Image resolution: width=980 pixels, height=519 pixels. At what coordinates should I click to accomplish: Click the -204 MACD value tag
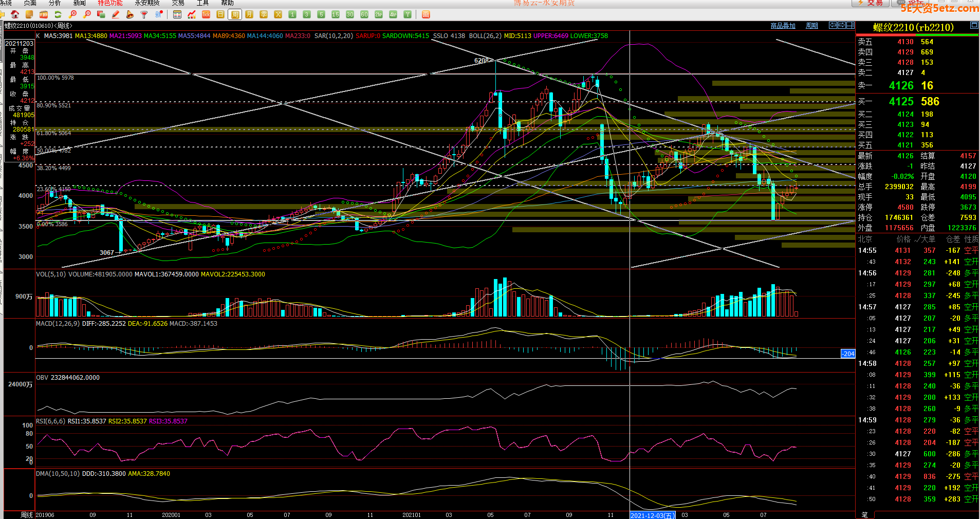tap(848, 354)
